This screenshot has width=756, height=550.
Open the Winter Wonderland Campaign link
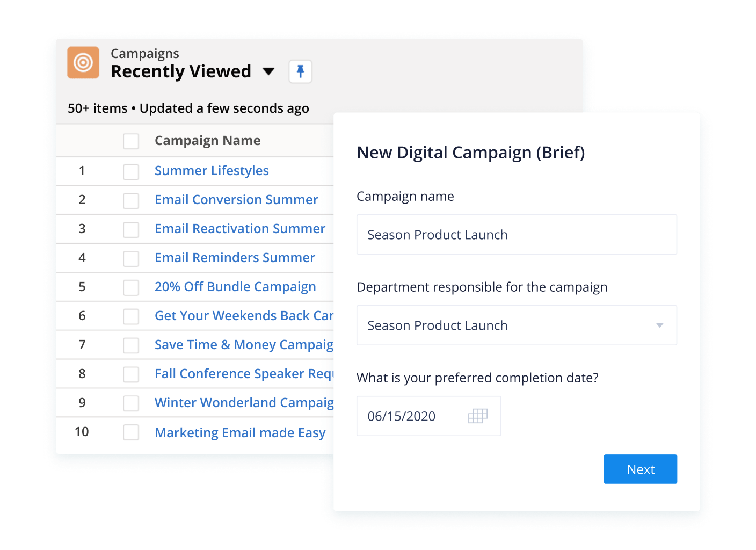(243, 403)
